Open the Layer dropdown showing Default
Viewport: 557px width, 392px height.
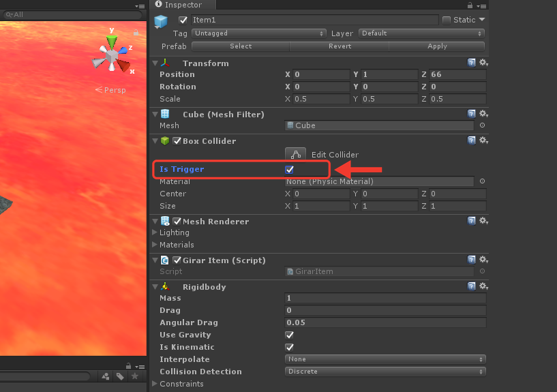(421, 33)
